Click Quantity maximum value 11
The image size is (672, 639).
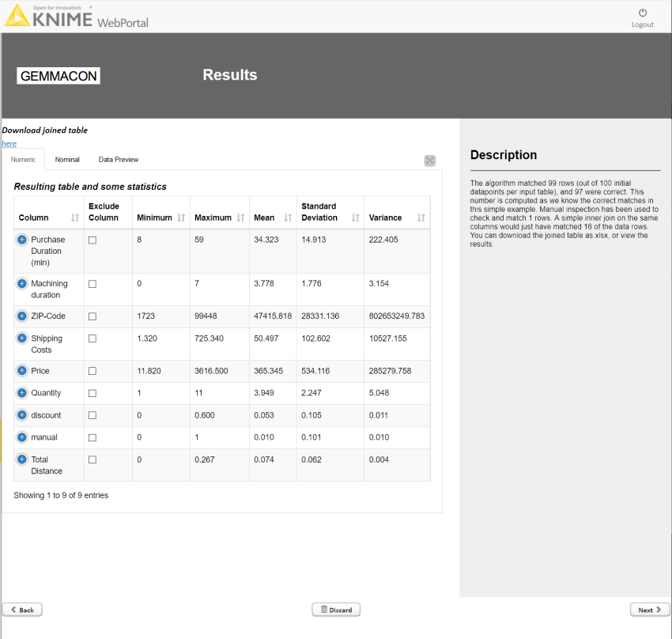[198, 392]
